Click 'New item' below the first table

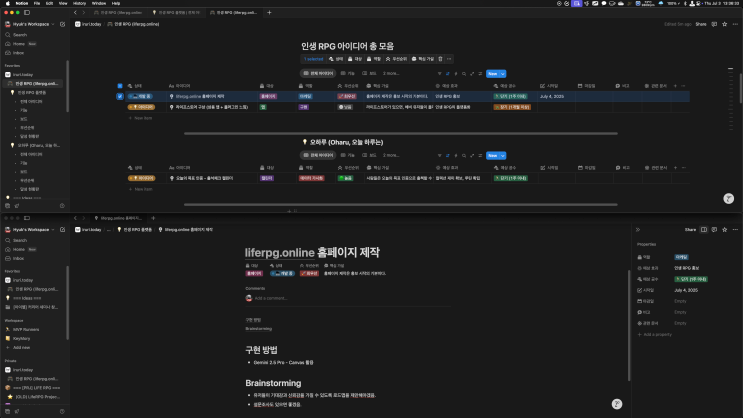pos(141,118)
